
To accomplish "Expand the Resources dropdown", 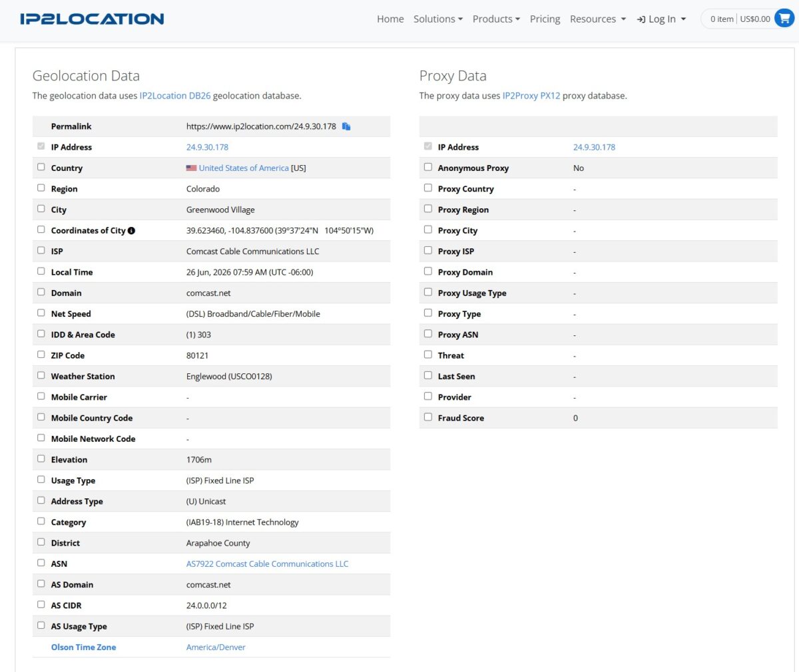I will tap(598, 19).
